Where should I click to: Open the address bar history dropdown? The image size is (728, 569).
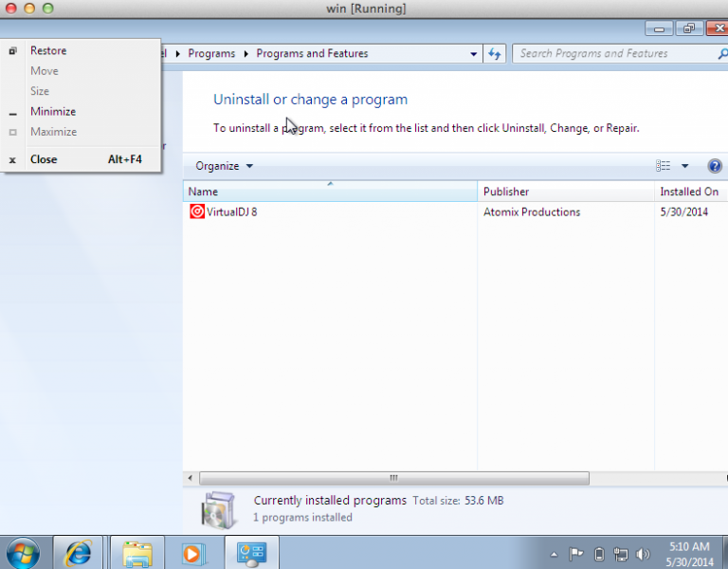point(473,54)
